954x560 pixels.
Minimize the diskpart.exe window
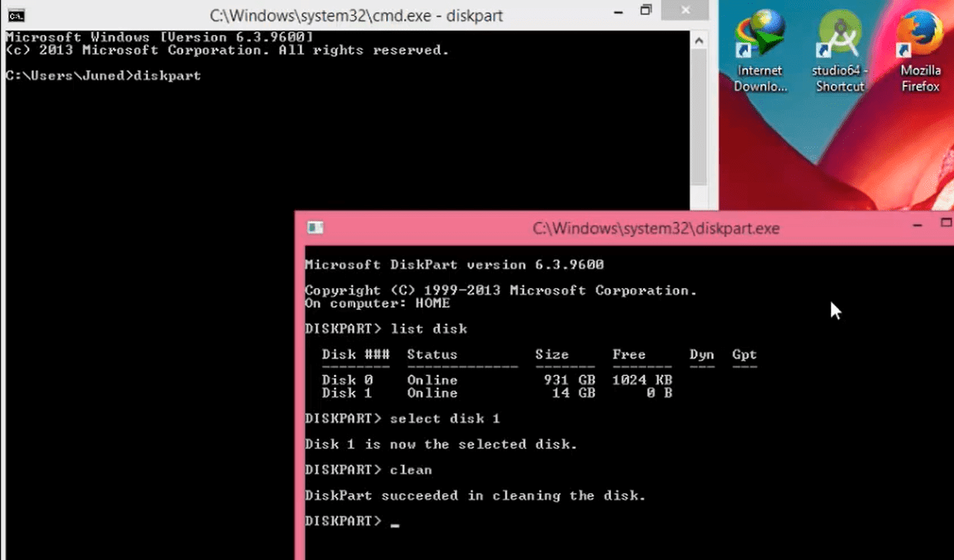pyautogui.click(x=918, y=225)
